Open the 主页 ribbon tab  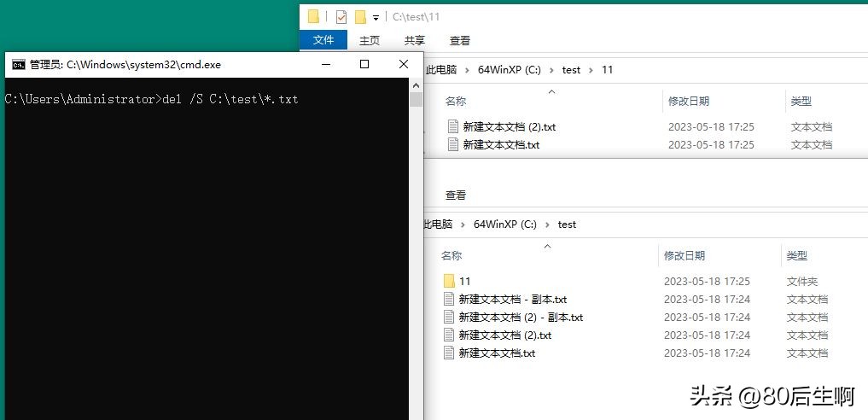click(370, 40)
